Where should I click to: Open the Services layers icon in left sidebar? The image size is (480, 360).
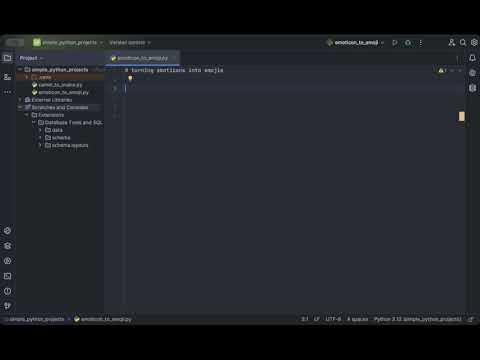pyautogui.click(x=7, y=246)
